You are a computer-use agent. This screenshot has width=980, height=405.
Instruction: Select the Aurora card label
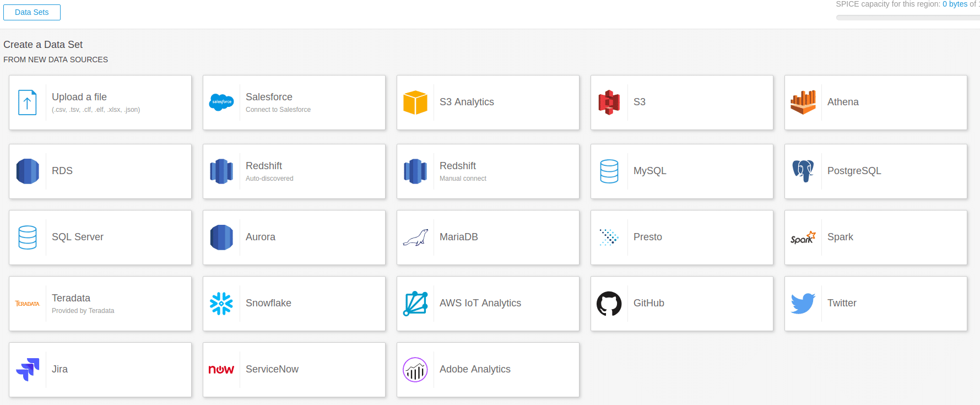pos(261,237)
